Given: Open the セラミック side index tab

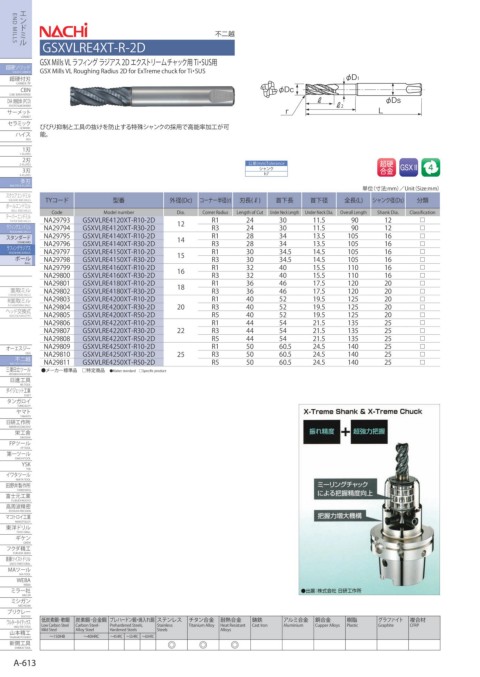Looking at the screenshot, I should (x=16, y=124).
